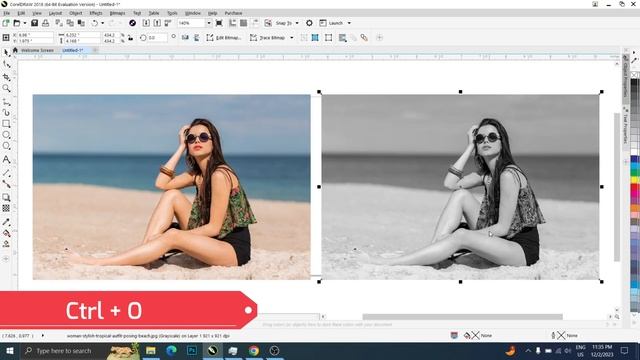Click the Undo arrow icon

(x=95, y=23)
